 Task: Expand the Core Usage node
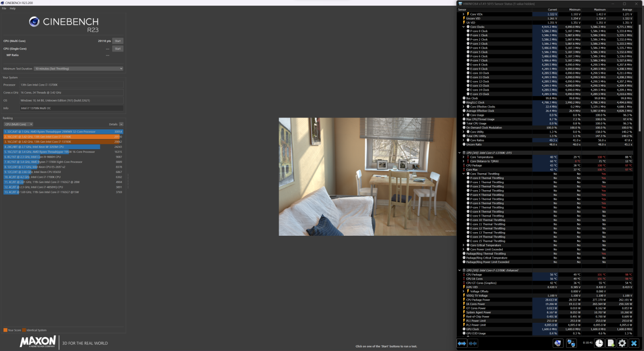(464, 115)
